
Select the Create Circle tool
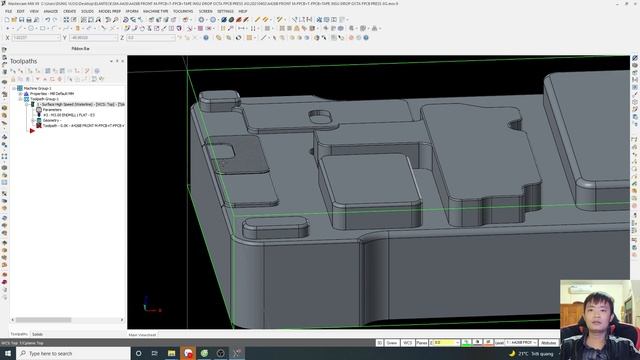coord(31,28)
